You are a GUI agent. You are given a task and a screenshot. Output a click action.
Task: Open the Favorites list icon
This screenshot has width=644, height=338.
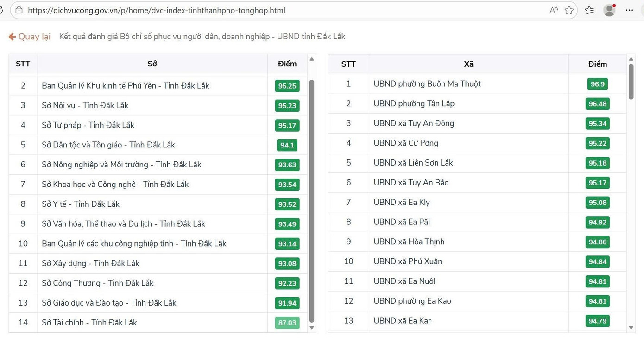click(589, 10)
